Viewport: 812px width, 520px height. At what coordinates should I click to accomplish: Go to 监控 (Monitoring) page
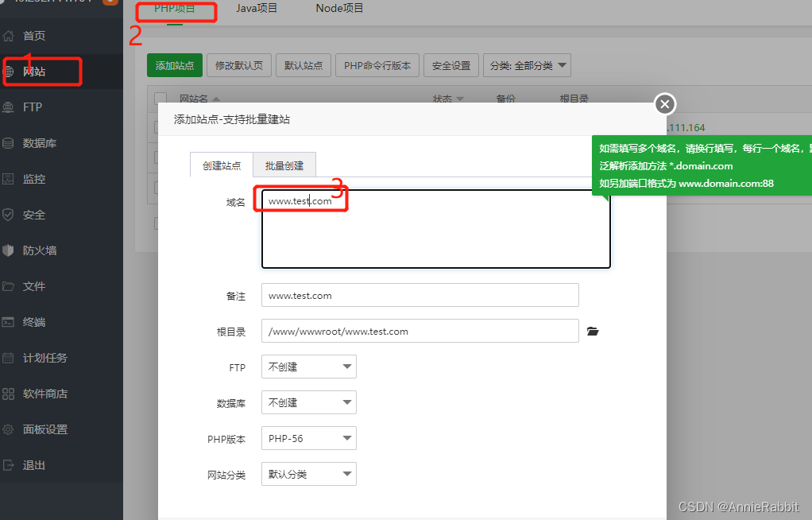[x=36, y=178]
